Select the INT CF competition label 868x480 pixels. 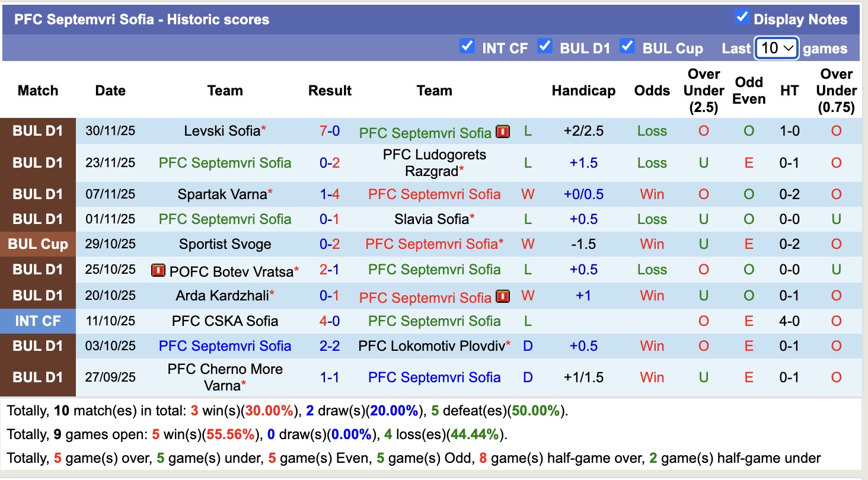pyautogui.click(x=38, y=321)
